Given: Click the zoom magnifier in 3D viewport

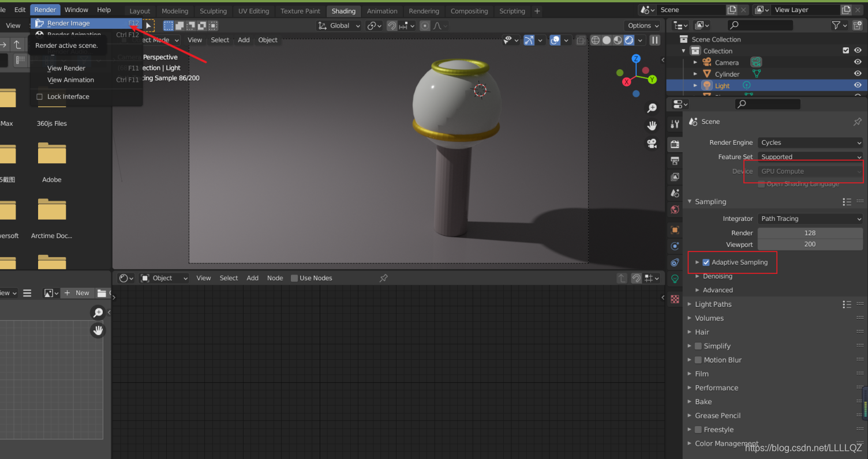Looking at the screenshot, I should (x=652, y=108).
